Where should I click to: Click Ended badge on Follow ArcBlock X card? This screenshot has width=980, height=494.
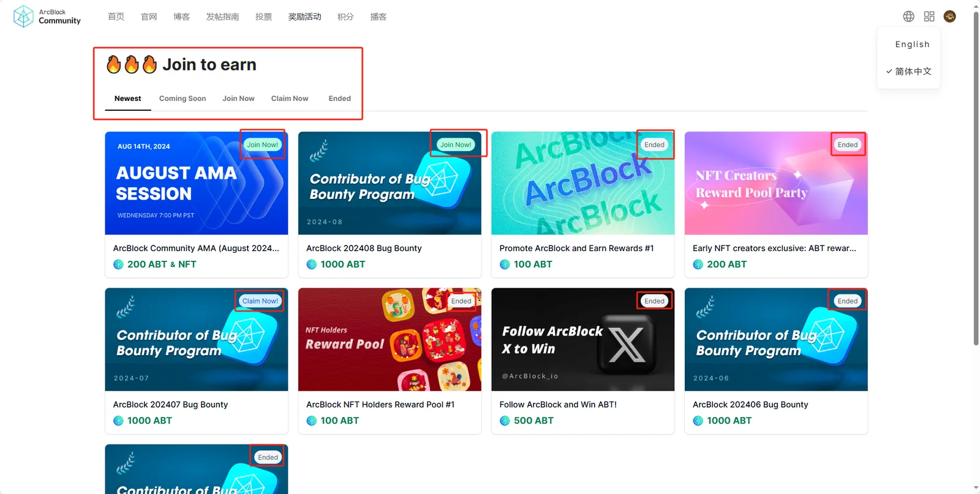(x=654, y=301)
